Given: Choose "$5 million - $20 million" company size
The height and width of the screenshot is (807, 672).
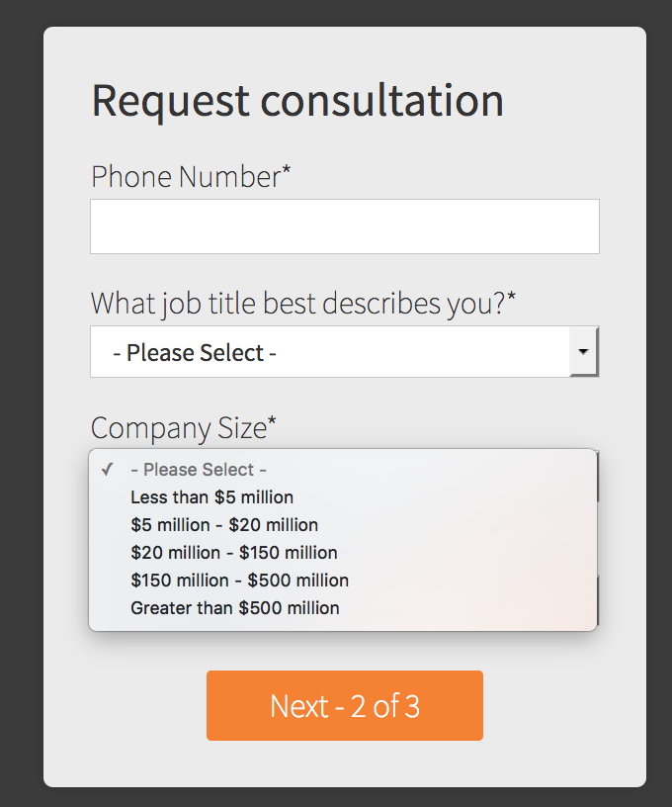Looking at the screenshot, I should [224, 525].
